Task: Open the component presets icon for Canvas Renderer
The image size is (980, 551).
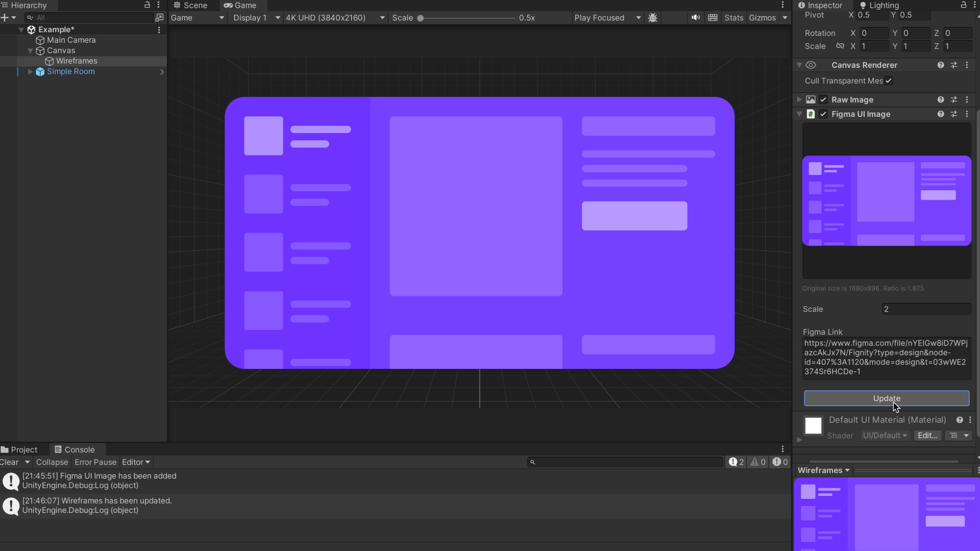Action: click(954, 65)
